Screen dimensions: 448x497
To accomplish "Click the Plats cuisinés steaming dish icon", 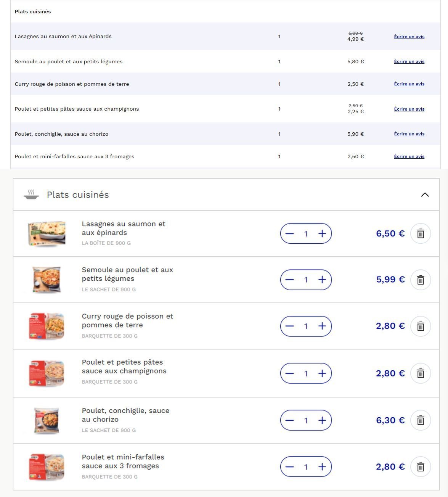I will pyautogui.click(x=31, y=195).
